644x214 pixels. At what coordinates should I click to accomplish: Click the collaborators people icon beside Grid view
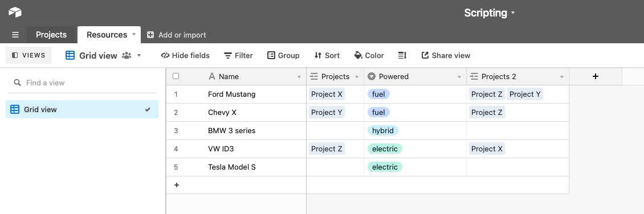(x=127, y=55)
